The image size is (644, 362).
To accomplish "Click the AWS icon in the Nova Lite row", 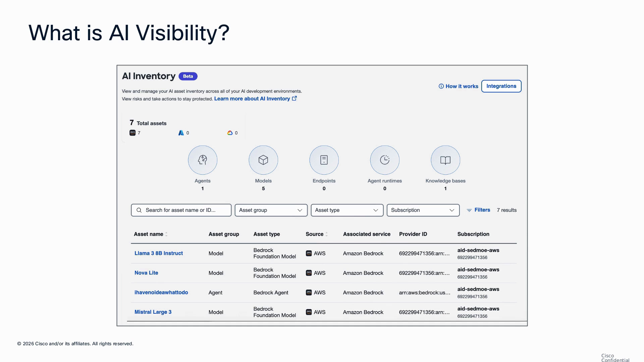I will (309, 273).
